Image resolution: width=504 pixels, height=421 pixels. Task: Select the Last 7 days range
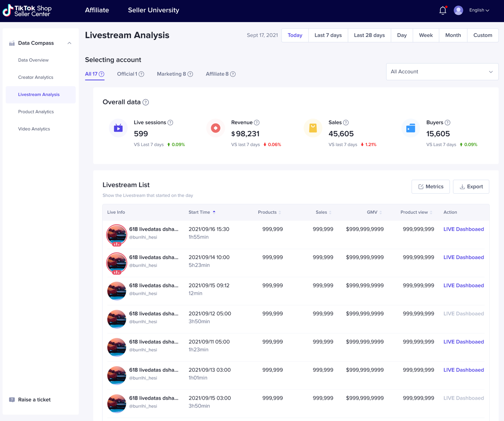click(x=328, y=35)
